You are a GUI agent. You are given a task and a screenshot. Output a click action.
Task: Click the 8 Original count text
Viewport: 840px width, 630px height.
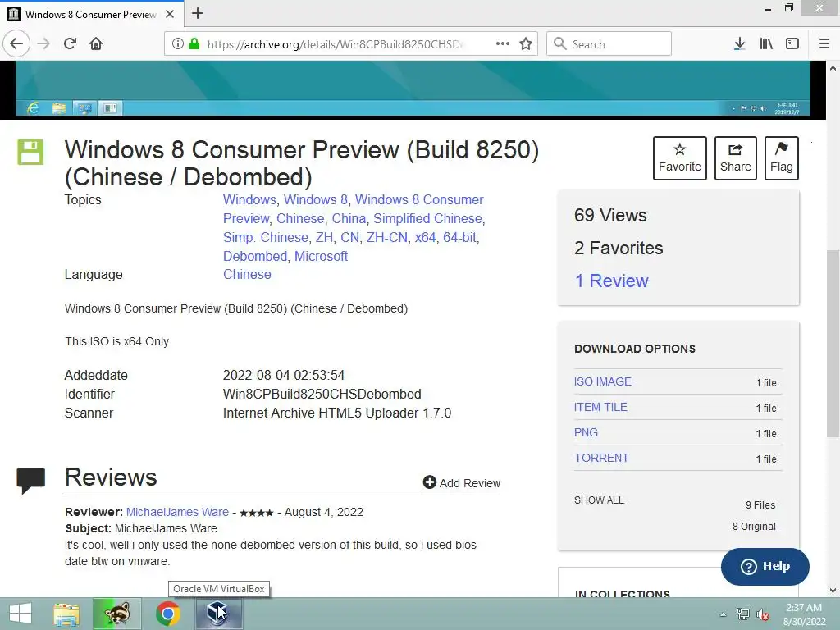point(754,526)
